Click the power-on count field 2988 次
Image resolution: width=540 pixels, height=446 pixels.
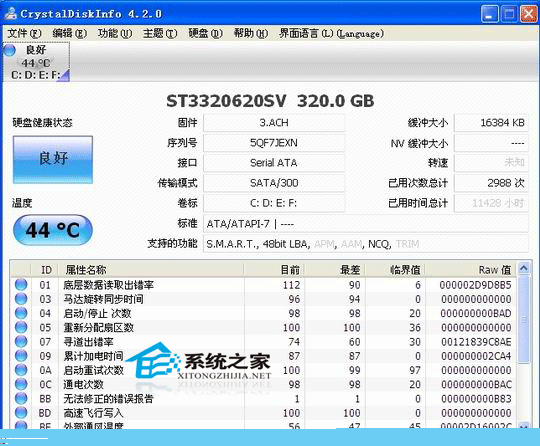coord(491,183)
